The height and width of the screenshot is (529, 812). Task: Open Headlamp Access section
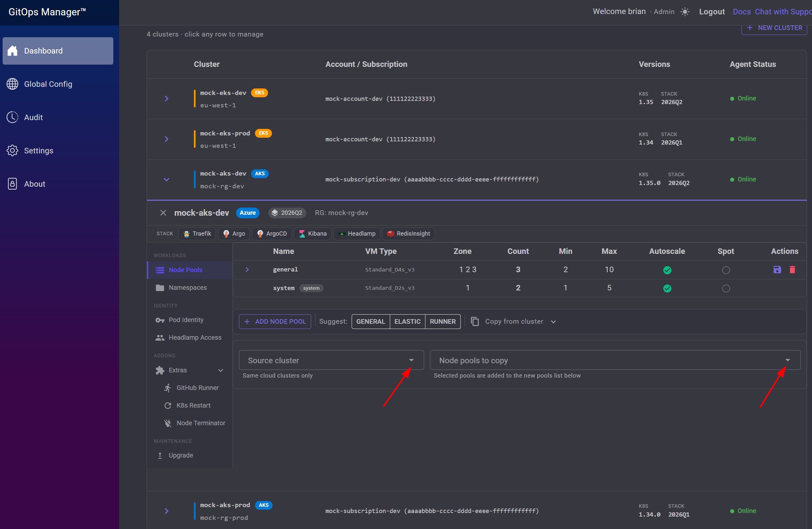click(190, 337)
